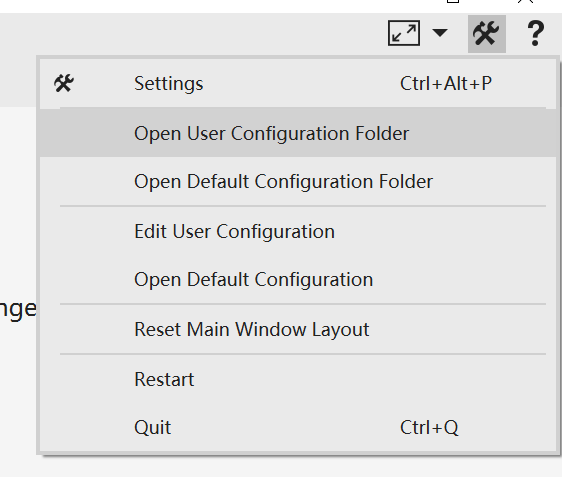The height and width of the screenshot is (477, 562).
Task: Open the dropdown arrow beside expand icon
Action: (440, 33)
